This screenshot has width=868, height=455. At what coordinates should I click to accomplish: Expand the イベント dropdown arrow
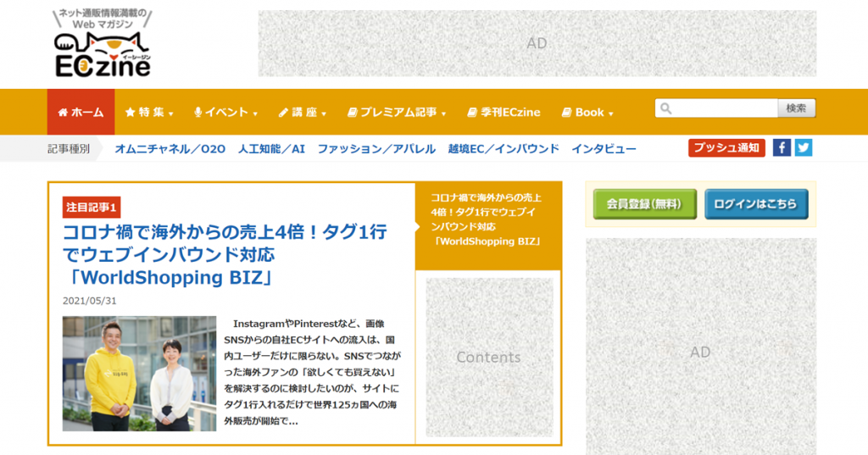[255, 114]
